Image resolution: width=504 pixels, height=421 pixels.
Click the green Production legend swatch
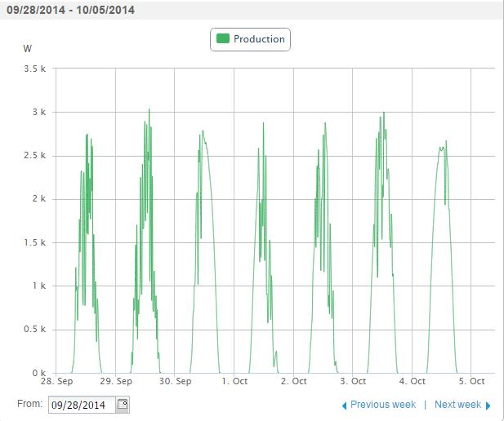coord(222,38)
